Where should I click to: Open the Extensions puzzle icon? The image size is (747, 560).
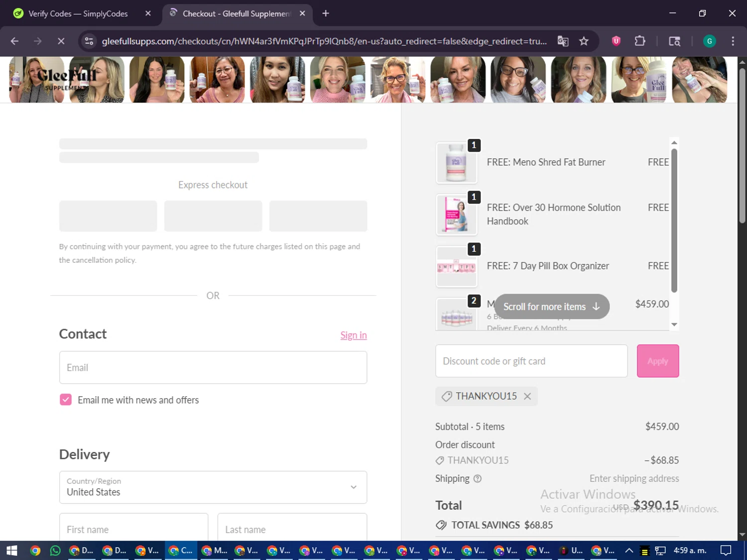pos(640,41)
